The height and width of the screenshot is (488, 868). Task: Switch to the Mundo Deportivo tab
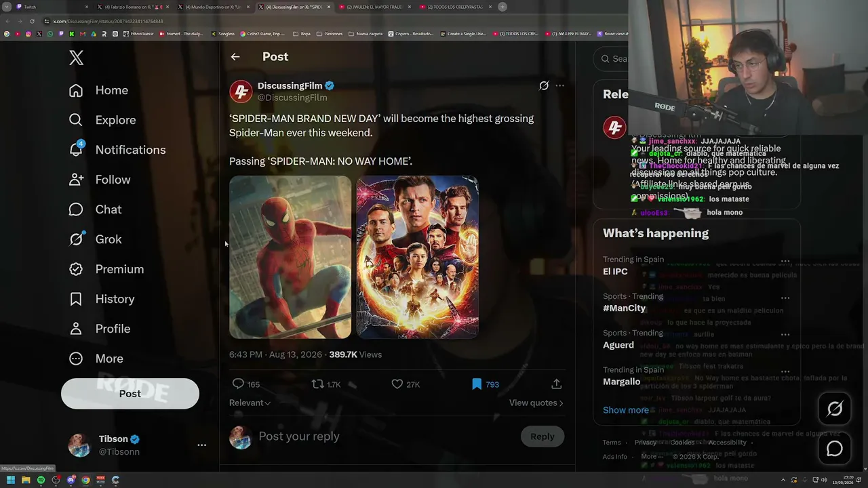215,7
